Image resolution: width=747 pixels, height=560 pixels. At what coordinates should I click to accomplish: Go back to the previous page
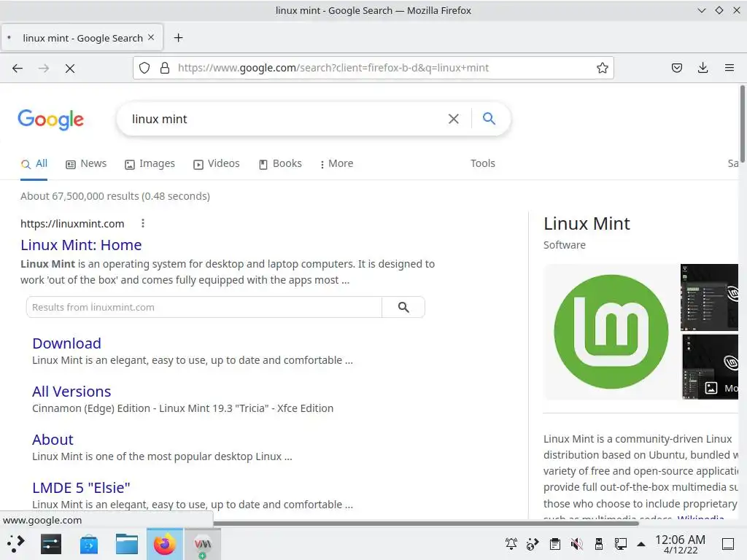[x=18, y=68]
